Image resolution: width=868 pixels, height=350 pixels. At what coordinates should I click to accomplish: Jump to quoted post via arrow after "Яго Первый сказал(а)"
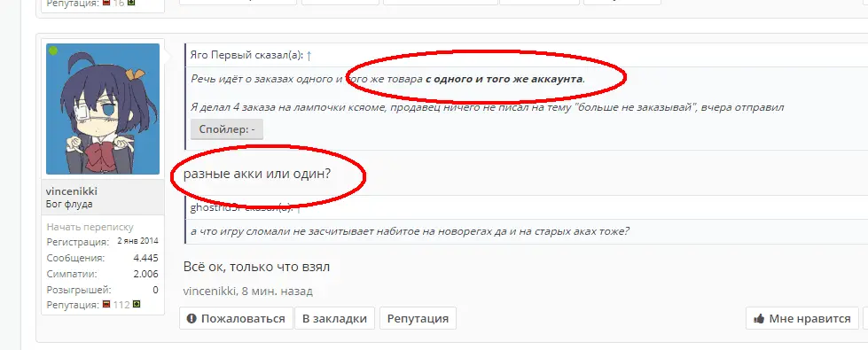(x=309, y=55)
